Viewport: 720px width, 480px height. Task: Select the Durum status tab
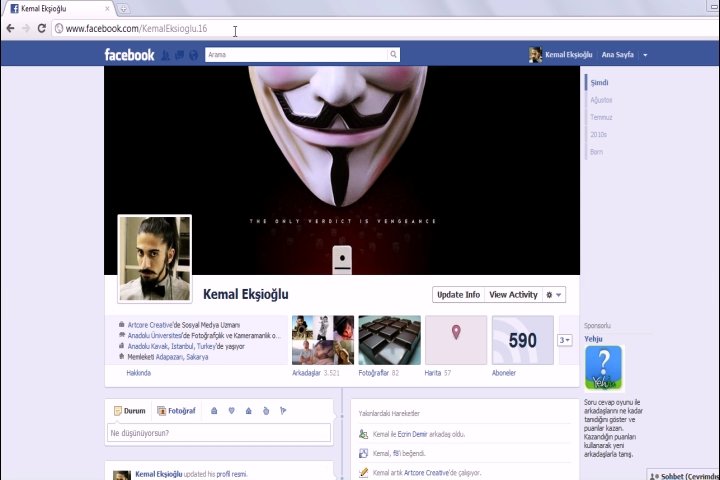tap(129, 411)
